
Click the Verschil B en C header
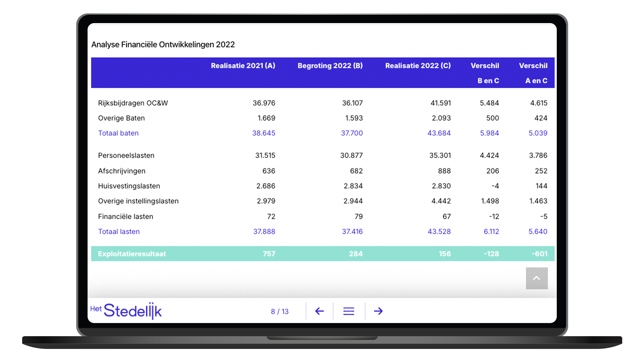[x=485, y=73]
